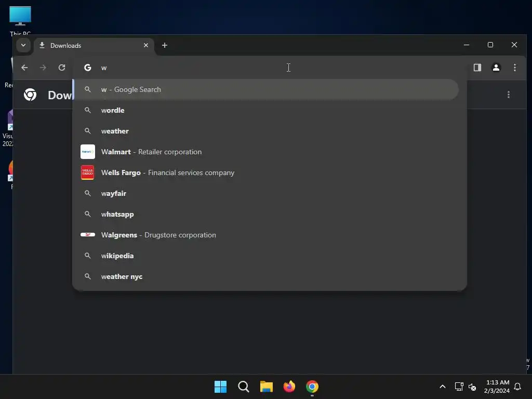Toggle the Chrome side panel icon
The height and width of the screenshot is (399, 532).
(477, 68)
